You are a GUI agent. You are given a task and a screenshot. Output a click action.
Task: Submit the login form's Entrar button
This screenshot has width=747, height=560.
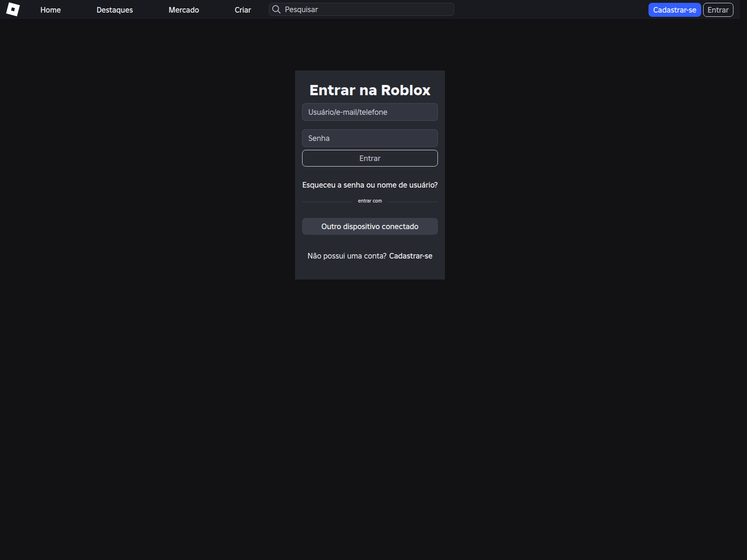pos(370,158)
